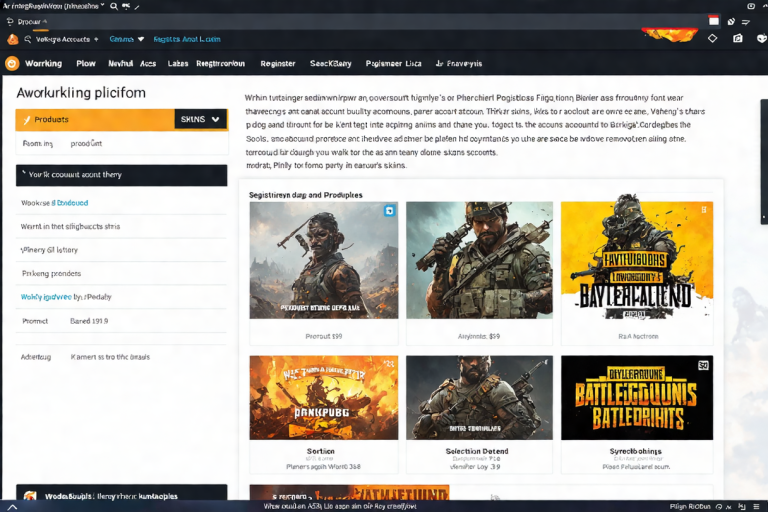Click the 'Syreclbohings' product title
This screenshot has height=512, width=768.
[635, 451]
